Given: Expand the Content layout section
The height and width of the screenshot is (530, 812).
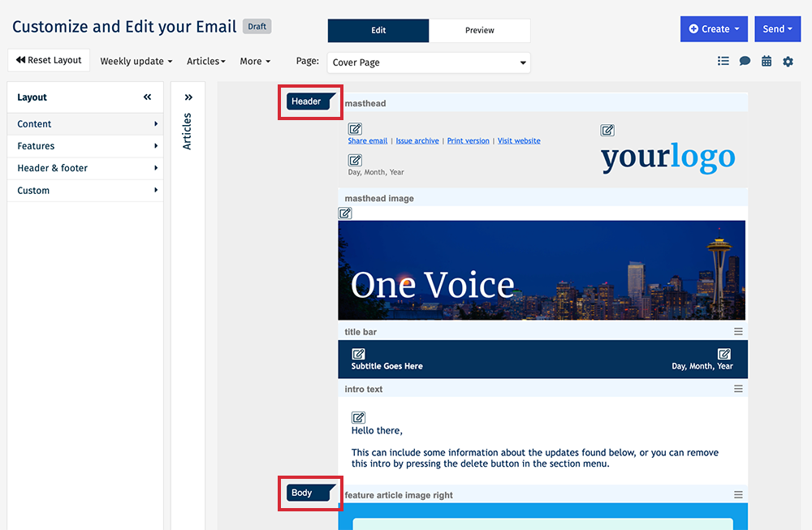Looking at the screenshot, I should click(85, 123).
